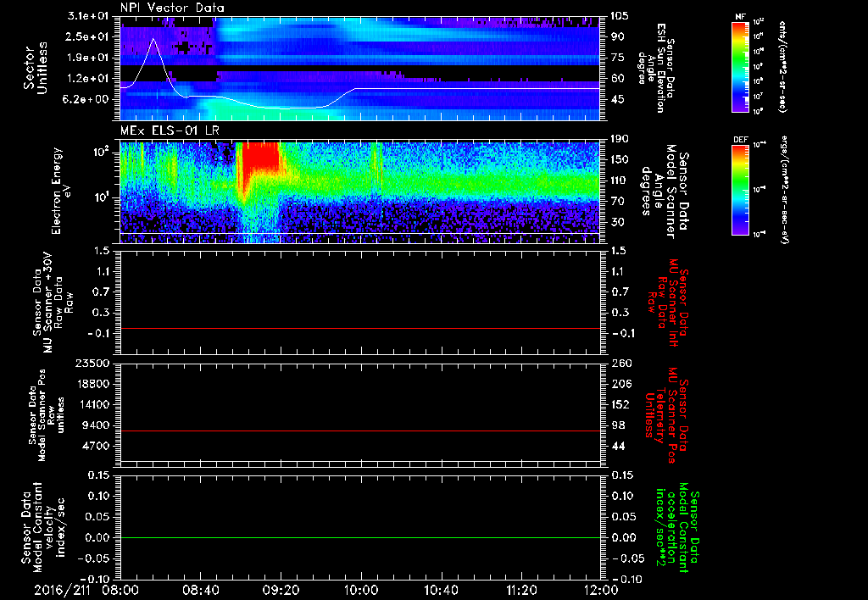Click the 'cnts/(cm**2-sr-sec)' units label

[x=782, y=66]
